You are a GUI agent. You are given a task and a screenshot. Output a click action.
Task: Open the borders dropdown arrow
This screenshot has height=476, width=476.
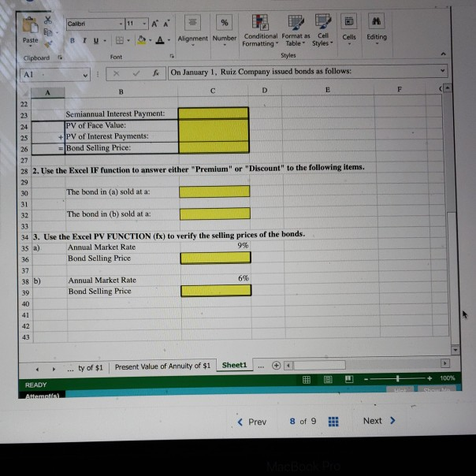click(128, 40)
